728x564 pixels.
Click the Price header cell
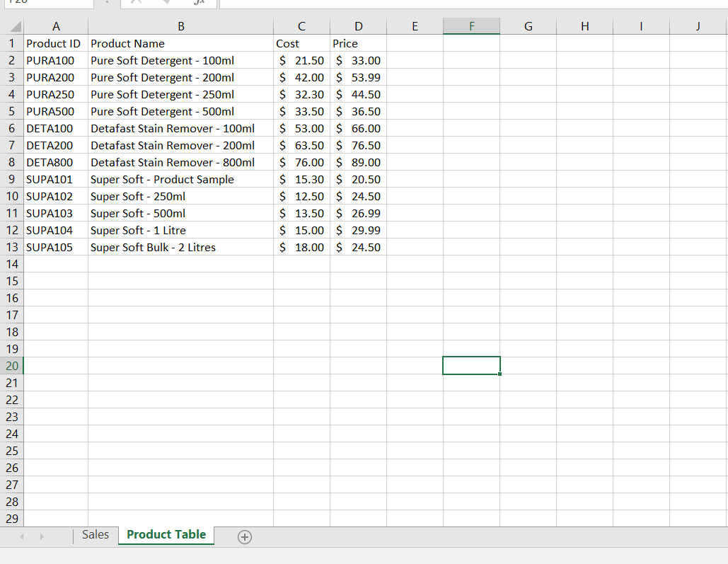point(358,43)
